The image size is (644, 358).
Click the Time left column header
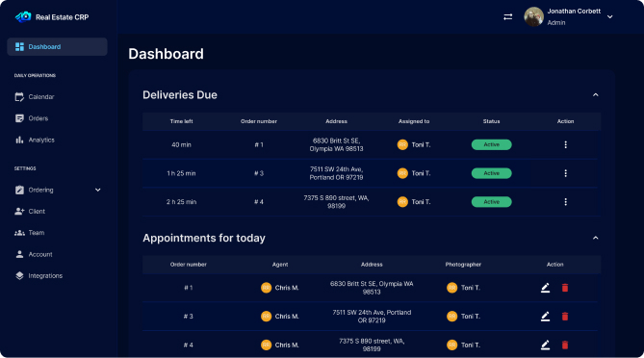(x=181, y=121)
